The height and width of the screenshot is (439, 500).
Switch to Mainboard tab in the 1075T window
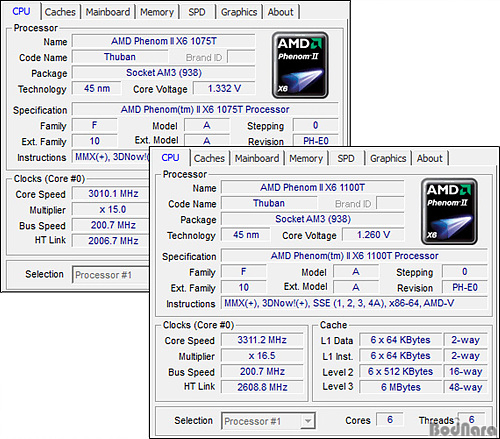(108, 12)
